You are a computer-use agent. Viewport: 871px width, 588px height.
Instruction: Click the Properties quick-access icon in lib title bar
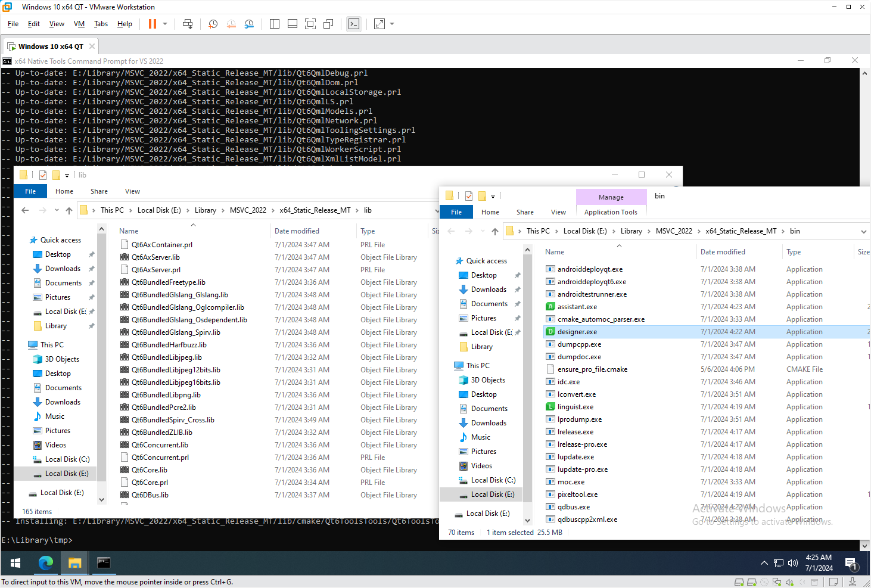click(x=43, y=175)
